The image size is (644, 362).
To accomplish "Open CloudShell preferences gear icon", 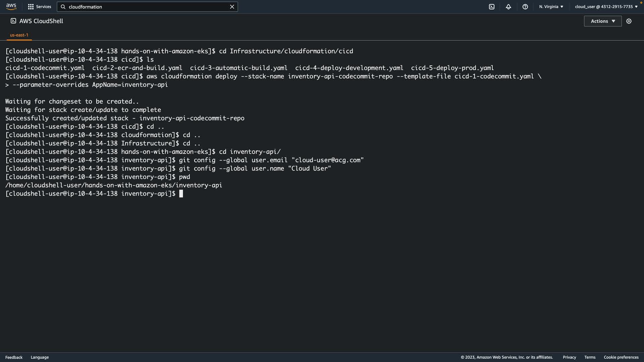I will pos(629,21).
